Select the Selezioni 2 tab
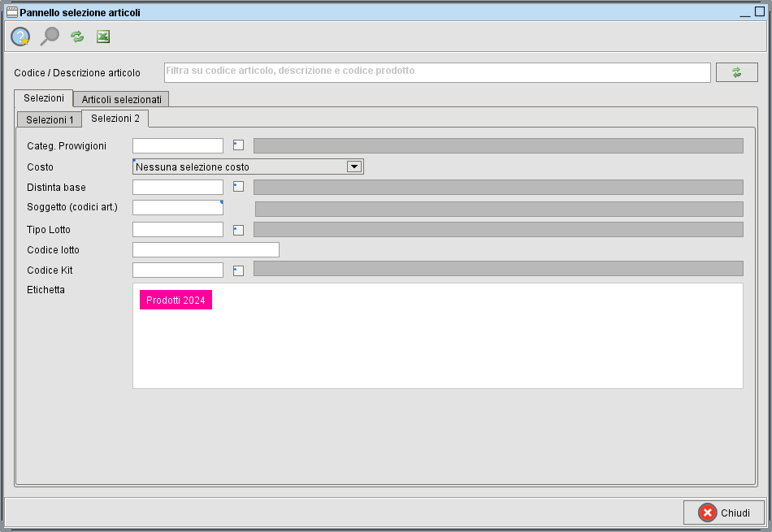 tap(115, 119)
